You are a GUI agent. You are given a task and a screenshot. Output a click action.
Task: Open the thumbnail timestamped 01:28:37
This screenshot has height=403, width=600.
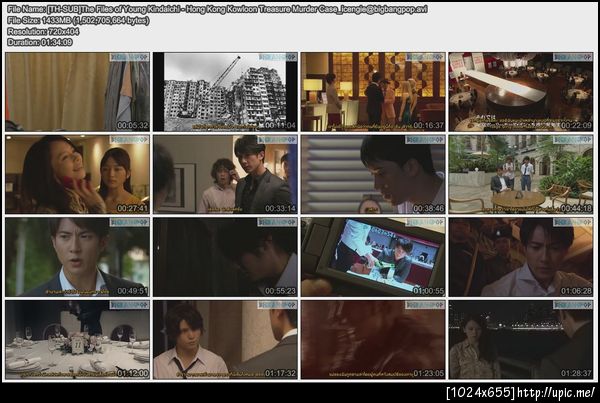pyautogui.click(x=521, y=339)
